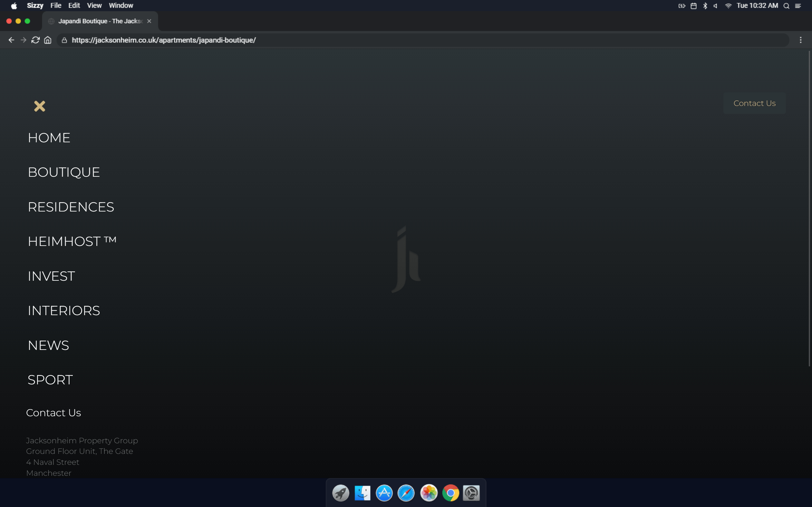The image size is (812, 507).
Task: Open the Wi-Fi status menu
Action: click(x=728, y=6)
